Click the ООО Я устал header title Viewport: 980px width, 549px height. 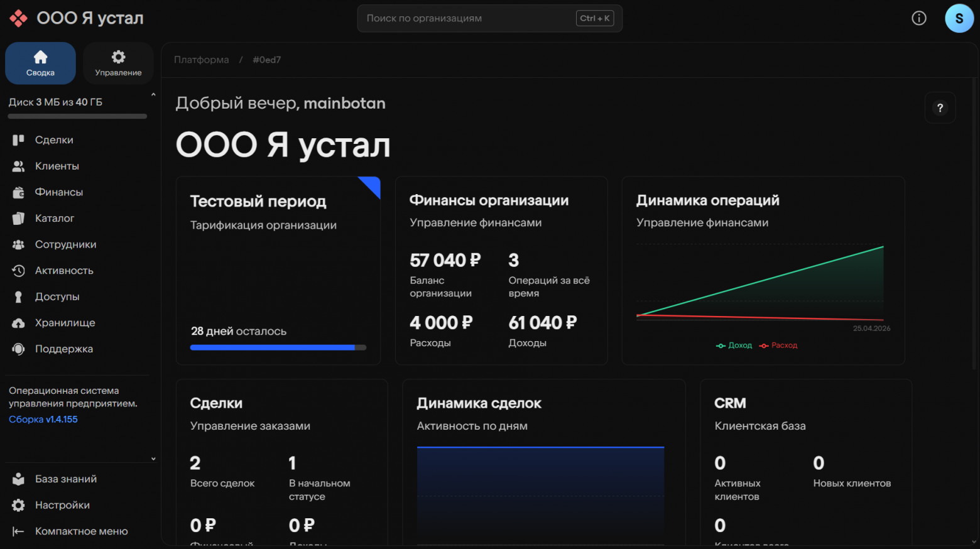[90, 18]
